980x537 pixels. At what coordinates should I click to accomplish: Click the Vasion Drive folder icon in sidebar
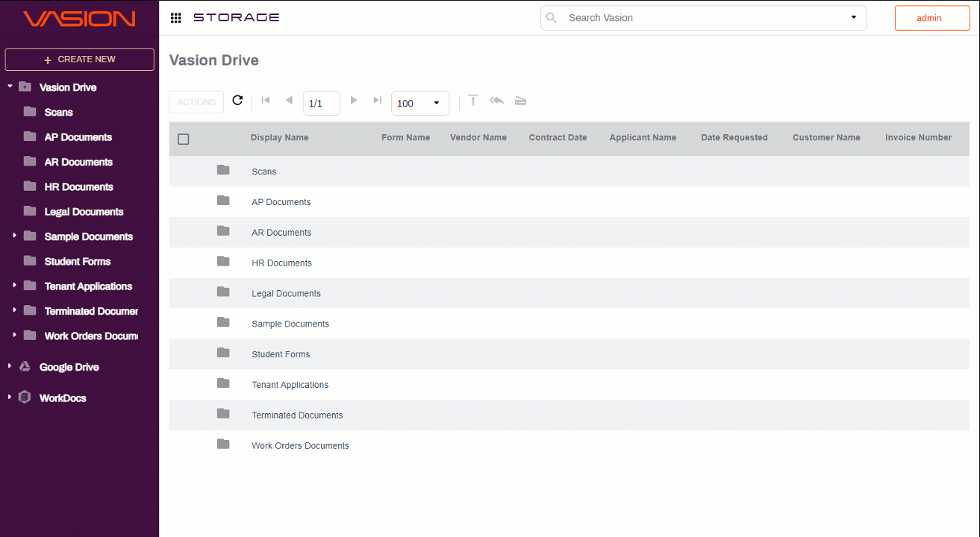(x=25, y=87)
